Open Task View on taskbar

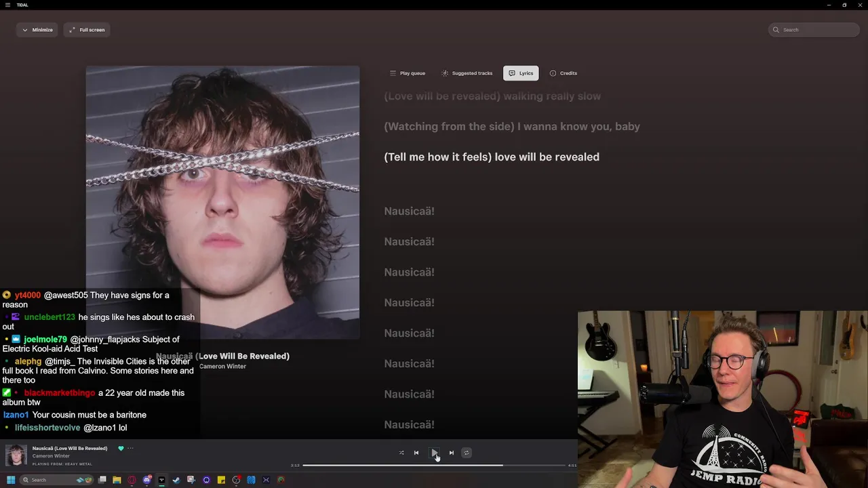click(102, 480)
